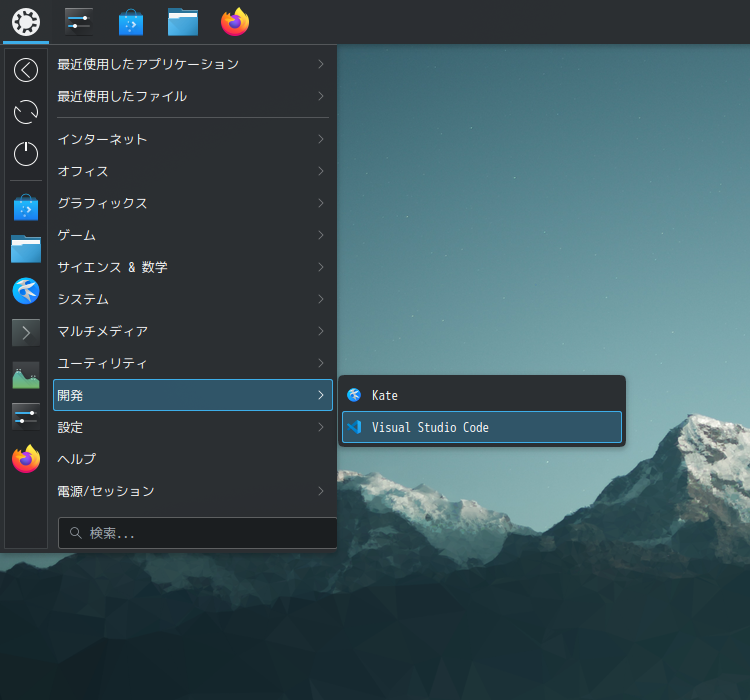Launch Discover store from the top panel

(x=131, y=22)
